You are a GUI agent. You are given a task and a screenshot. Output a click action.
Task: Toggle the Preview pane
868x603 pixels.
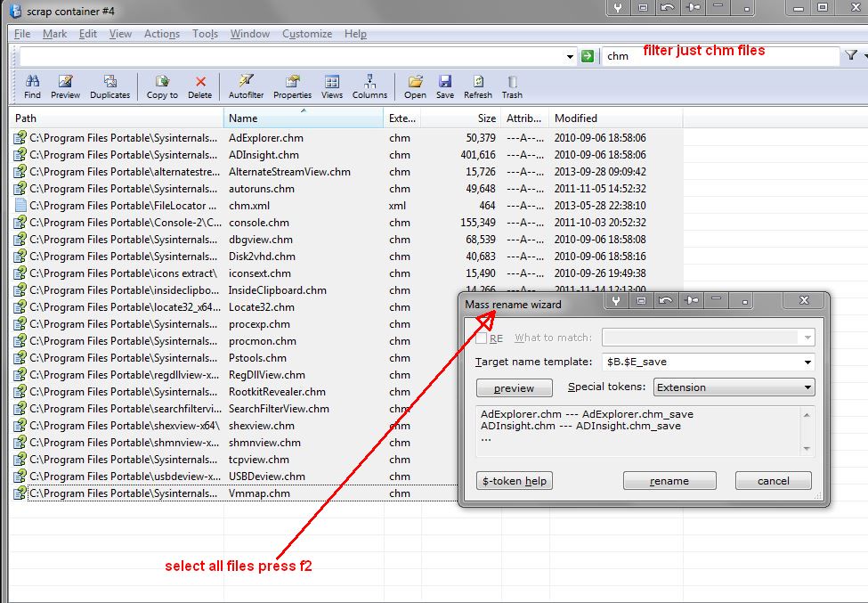coord(65,87)
